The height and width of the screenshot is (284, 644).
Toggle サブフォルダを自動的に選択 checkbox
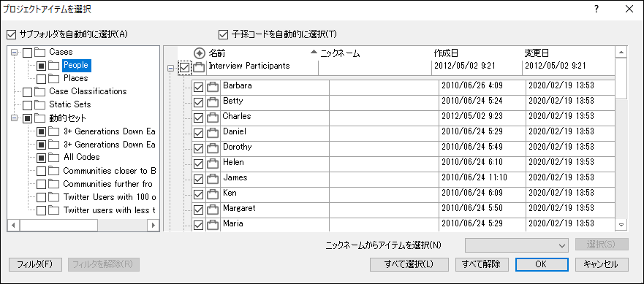pos(12,34)
